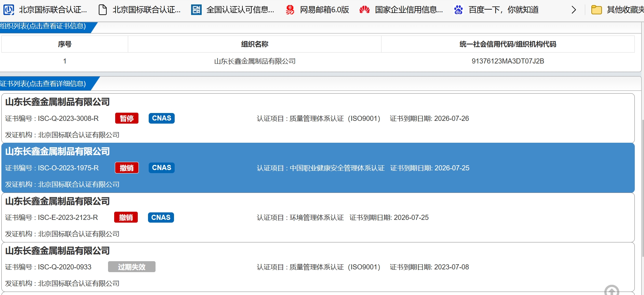644x295 pixels.
Task: Click 发证机构 line under ISC-E-2023-2123-R
Action: 62,234
